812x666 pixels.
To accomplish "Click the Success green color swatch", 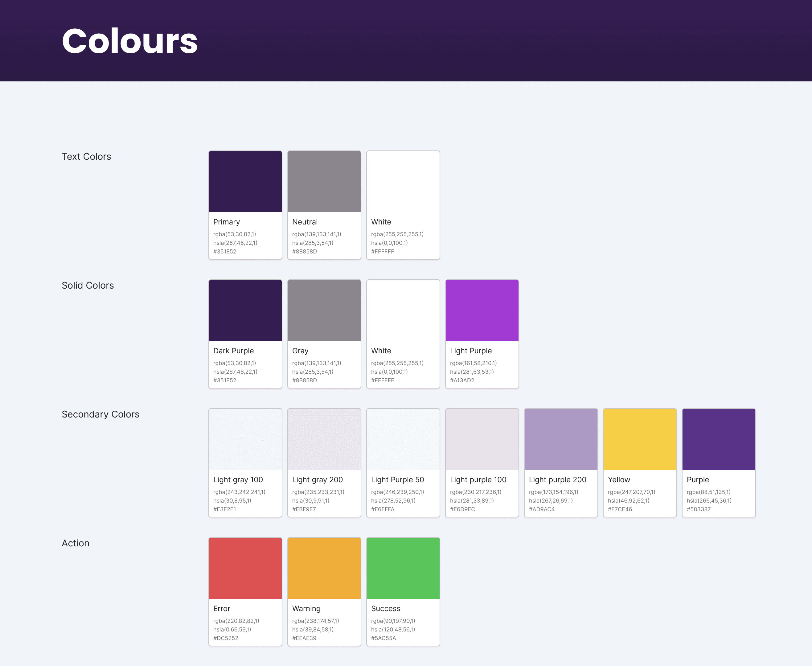I will 403,568.
